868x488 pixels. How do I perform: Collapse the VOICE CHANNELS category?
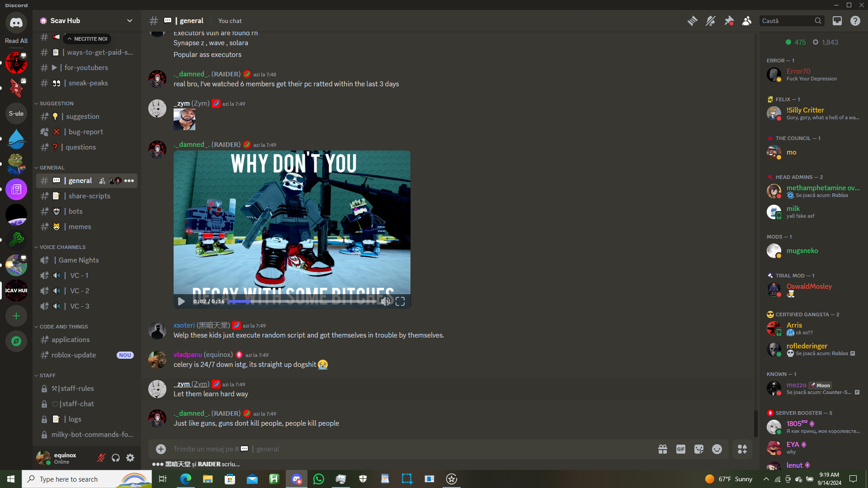(62, 247)
